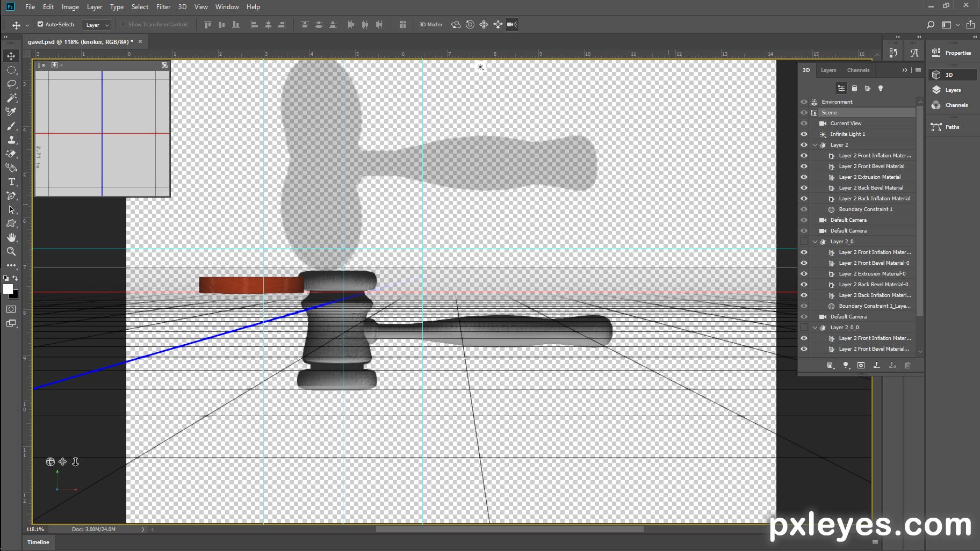Select the Pen tool
980x551 pixels.
click(x=11, y=195)
